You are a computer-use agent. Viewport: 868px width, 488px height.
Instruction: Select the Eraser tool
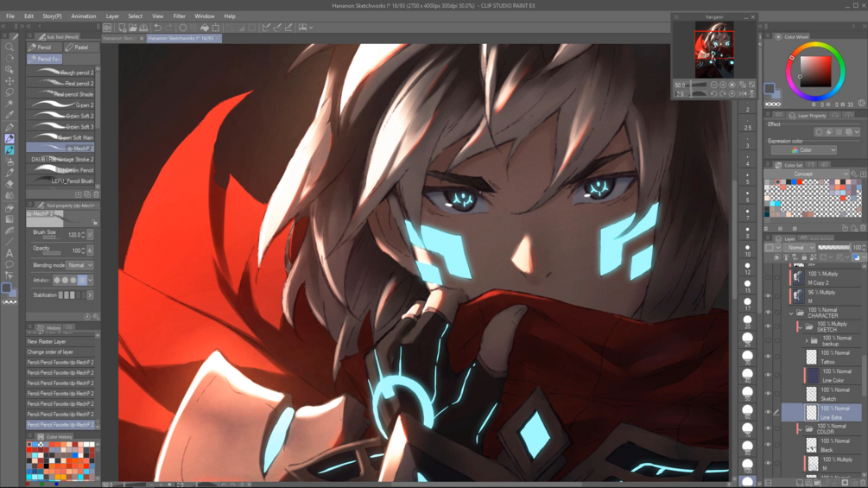pyautogui.click(x=10, y=184)
